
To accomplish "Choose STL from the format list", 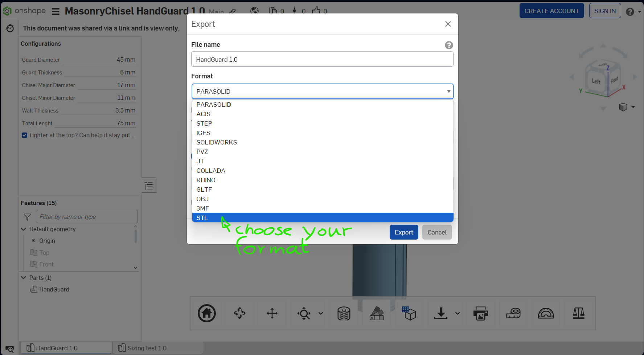I will pyautogui.click(x=323, y=218).
